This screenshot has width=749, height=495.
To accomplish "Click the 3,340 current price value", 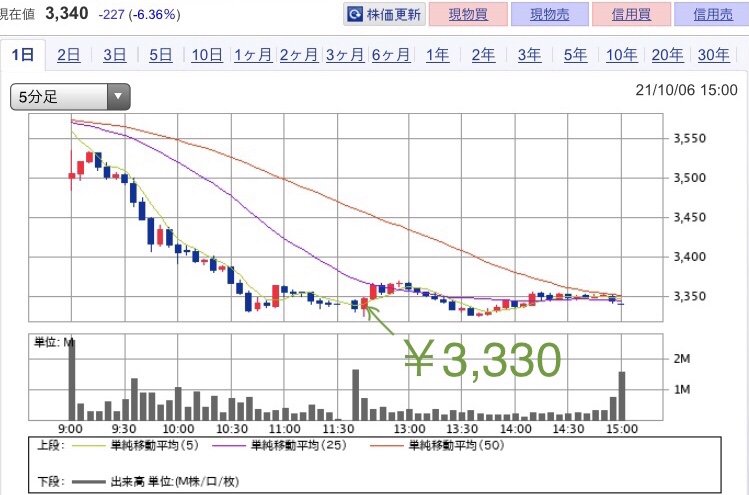I will coord(67,14).
